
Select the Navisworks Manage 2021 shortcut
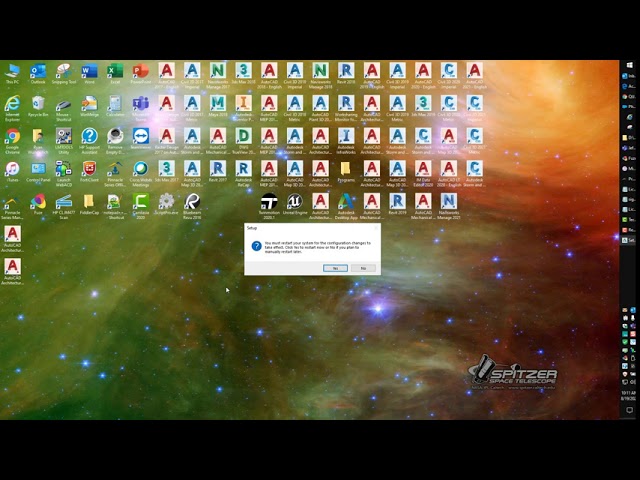click(x=449, y=207)
